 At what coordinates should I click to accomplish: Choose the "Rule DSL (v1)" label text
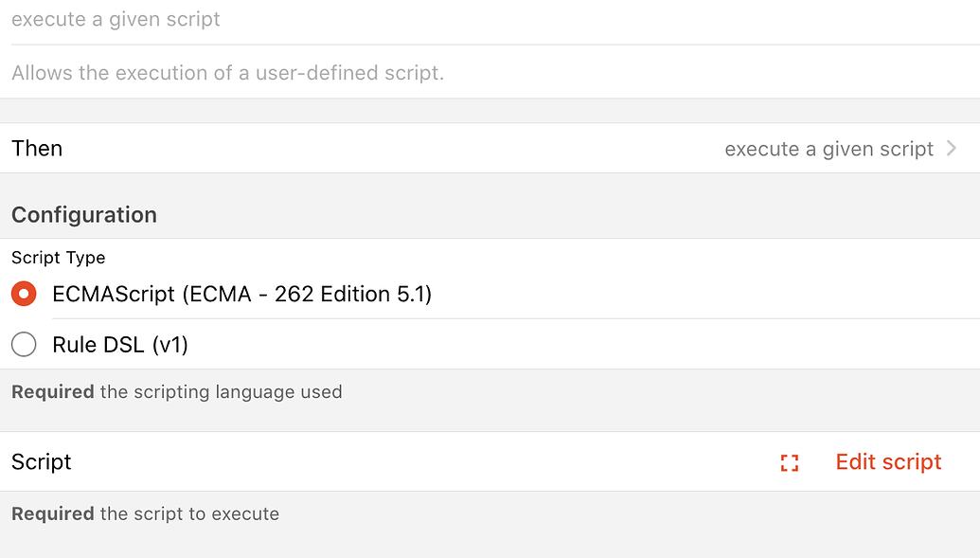coord(120,345)
